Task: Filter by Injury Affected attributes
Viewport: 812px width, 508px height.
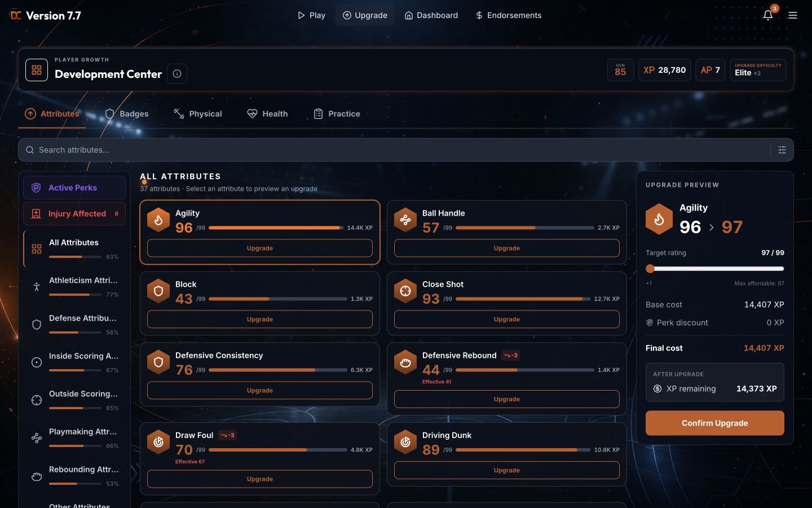Action: (x=74, y=214)
